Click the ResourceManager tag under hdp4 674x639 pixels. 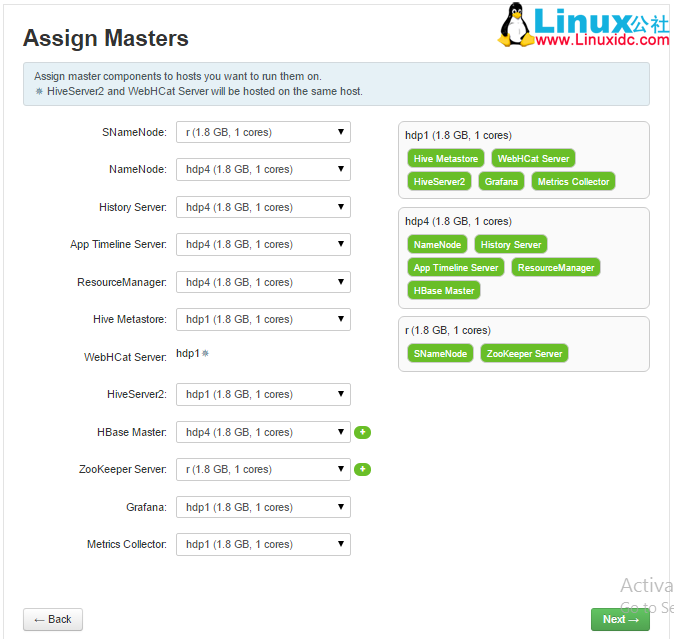tap(556, 268)
